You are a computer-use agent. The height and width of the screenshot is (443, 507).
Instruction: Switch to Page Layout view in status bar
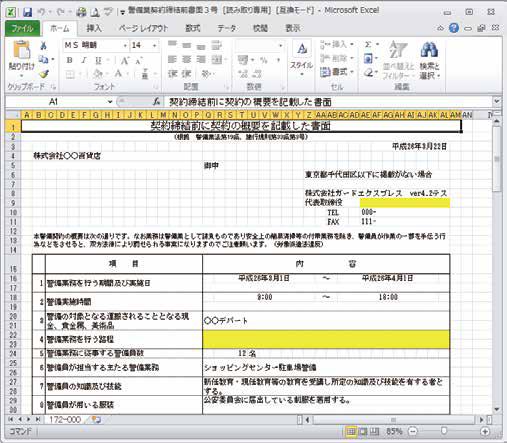(362, 432)
